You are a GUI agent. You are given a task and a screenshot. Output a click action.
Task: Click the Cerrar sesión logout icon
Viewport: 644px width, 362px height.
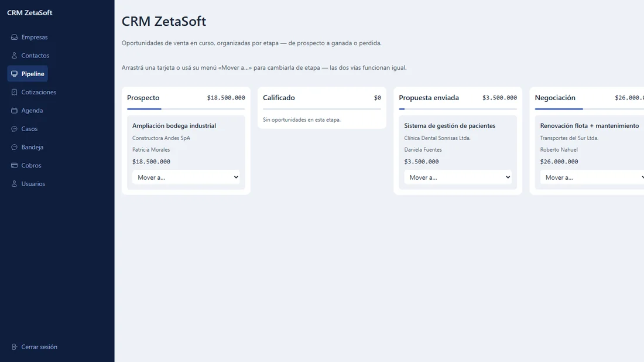pyautogui.click(x=15, y=347)
